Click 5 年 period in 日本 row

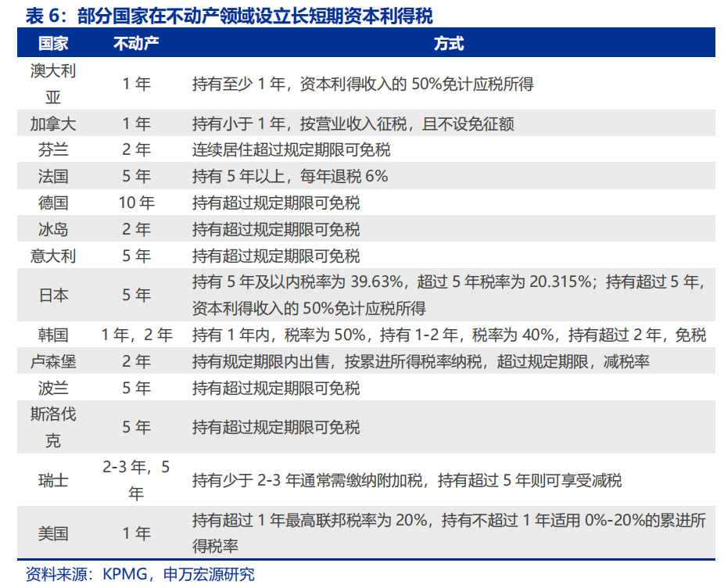[x=136, y=295]
